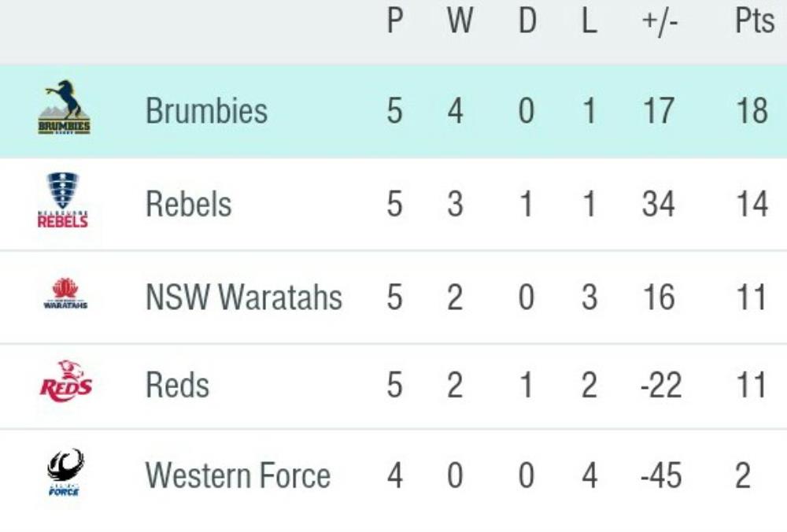Click Brumbies' 18 points value
787x532 pixels.
point(751,111)
